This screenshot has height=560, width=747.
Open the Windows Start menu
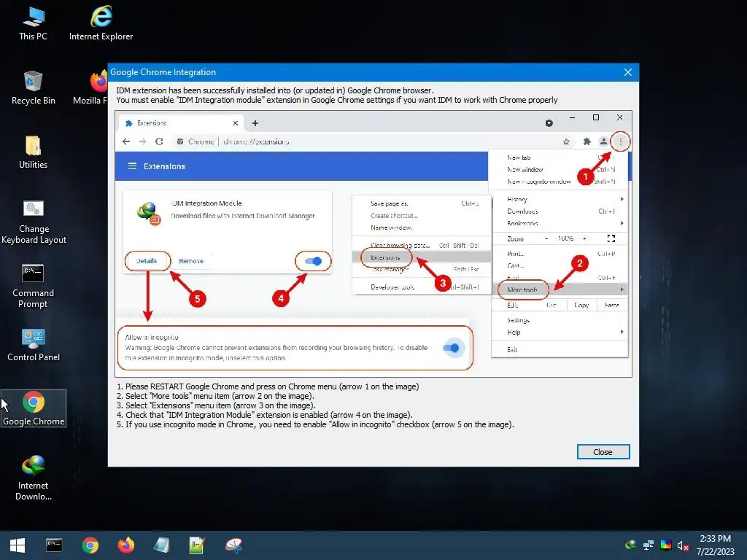click(x=18, y=545)
